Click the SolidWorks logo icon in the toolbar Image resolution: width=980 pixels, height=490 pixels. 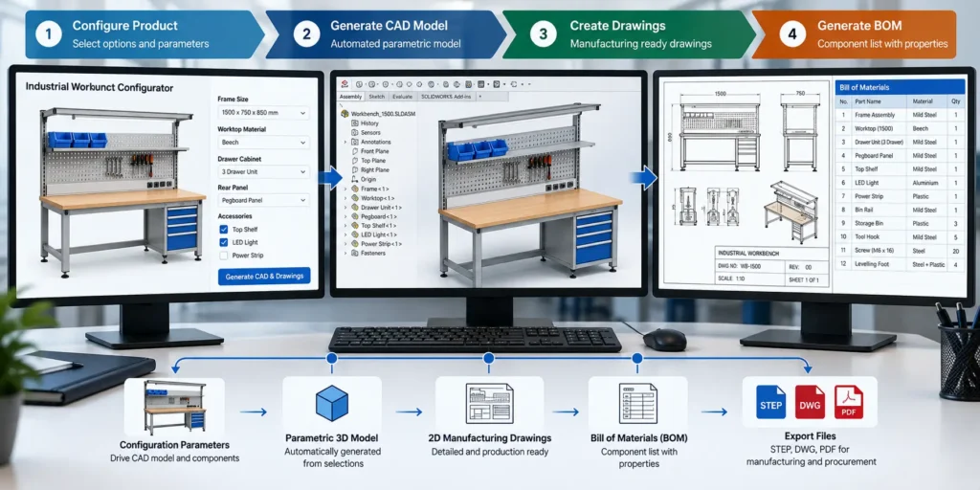point(344,84)
